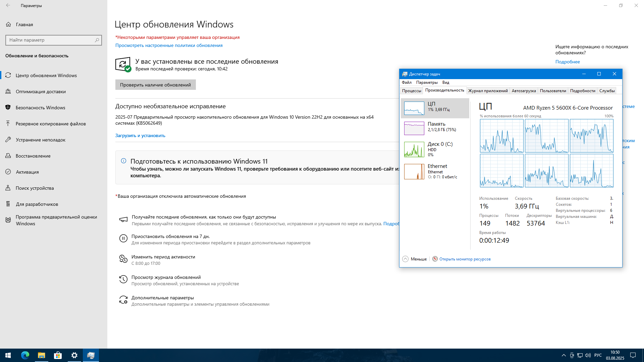This screenshot has width=644, height=362.
Task: Select Диск 0 (C:) graph thumbnail
Action: click(x=414, y=149)
